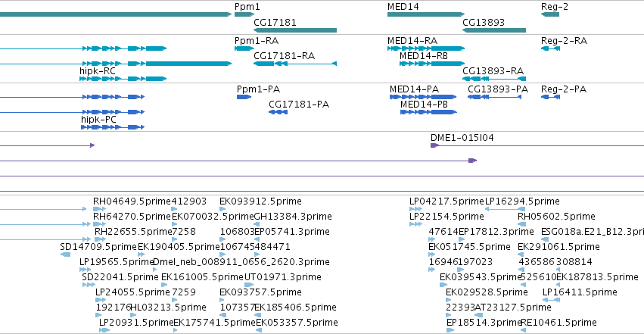Click EST RH64270.5prime
This screenshot has height=334, width=644.
click(x=132, y=217)
